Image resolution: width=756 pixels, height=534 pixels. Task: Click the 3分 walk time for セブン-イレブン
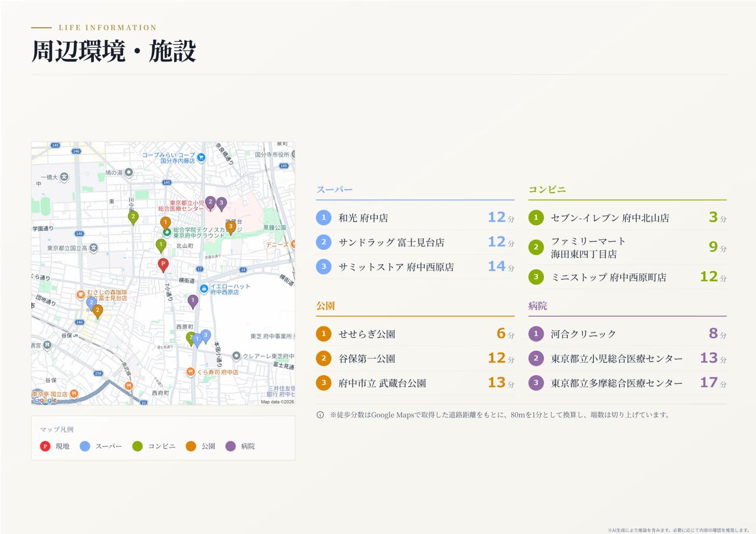pyautogui.click(x=718, y=217)
